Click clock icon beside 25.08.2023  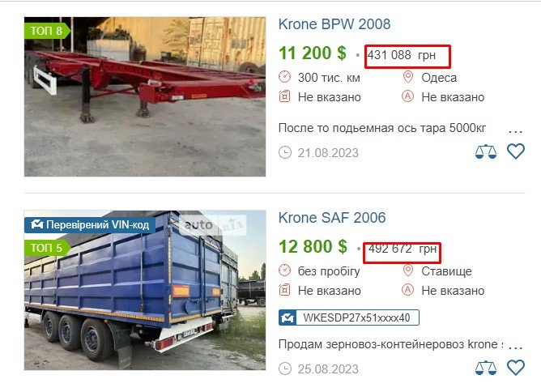(x=285, y=369)
